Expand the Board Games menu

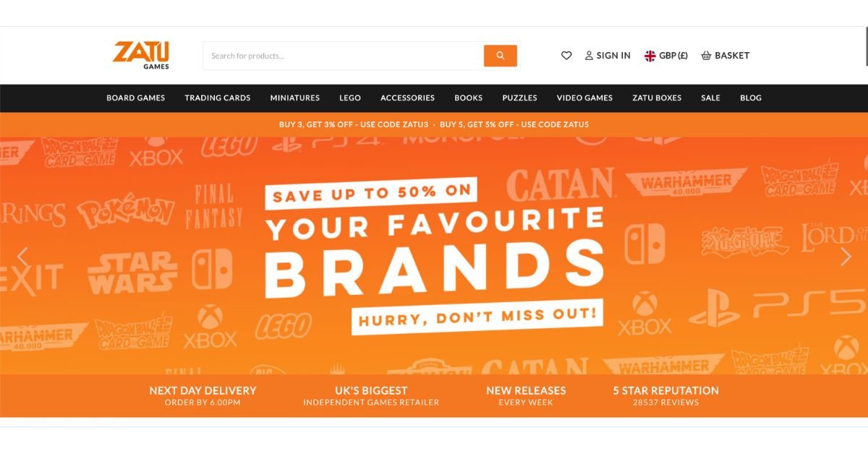pos(135,98)
